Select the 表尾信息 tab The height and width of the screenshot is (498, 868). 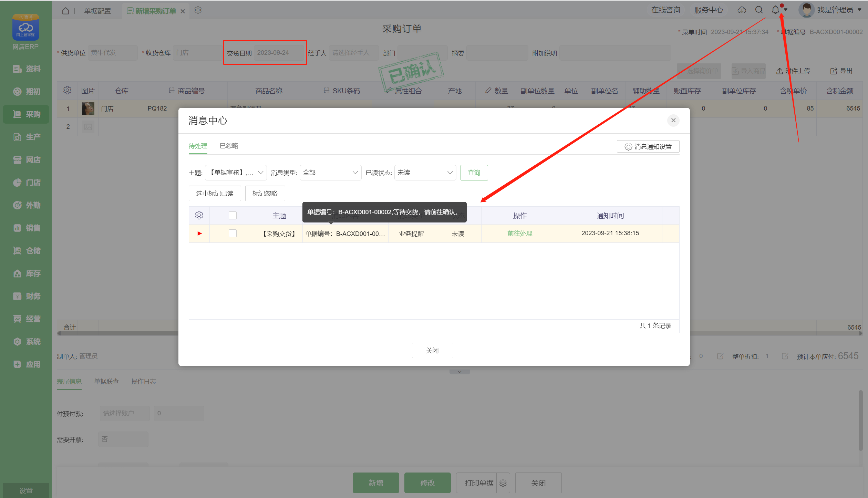point(69,381)
